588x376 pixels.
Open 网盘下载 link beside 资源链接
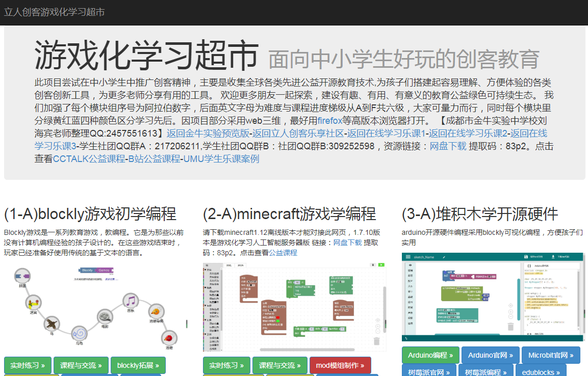click(x=448, y=146)
